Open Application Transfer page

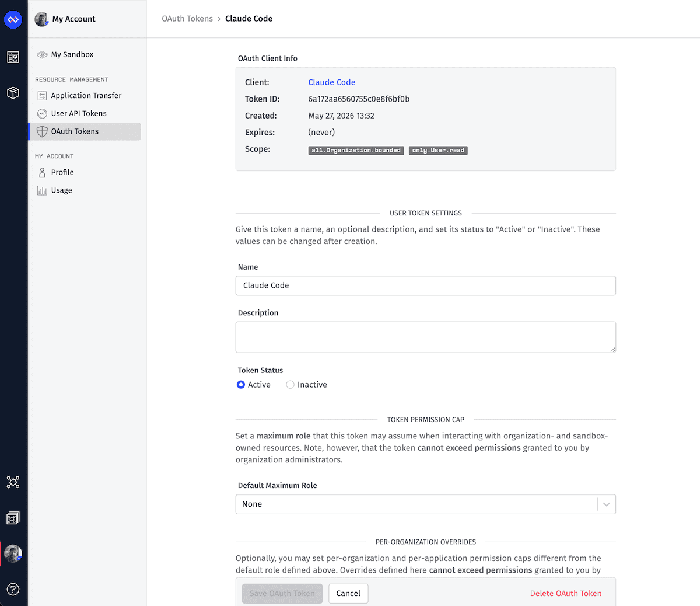85,96
